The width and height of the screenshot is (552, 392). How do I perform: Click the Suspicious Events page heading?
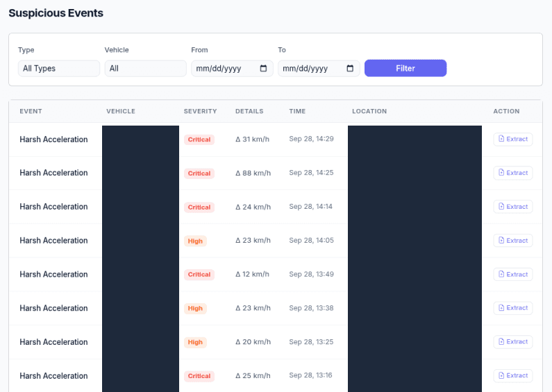pos(56,13)
